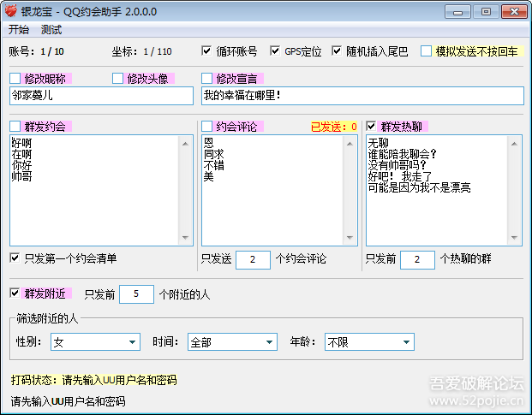532x415 pixels.
Task: Toggle the 循环账号 checkbox
Action: pos(207,51)
